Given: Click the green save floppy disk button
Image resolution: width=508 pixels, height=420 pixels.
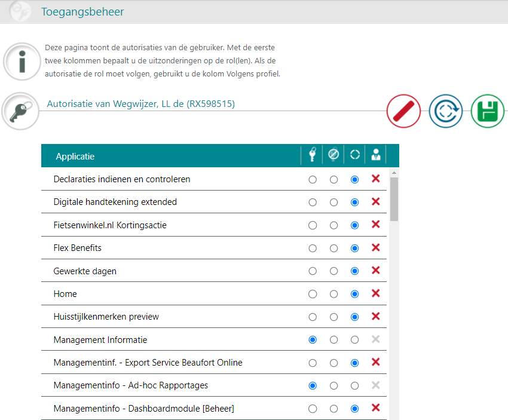Looking at the screenshot, I should click(x=487, y=111).
